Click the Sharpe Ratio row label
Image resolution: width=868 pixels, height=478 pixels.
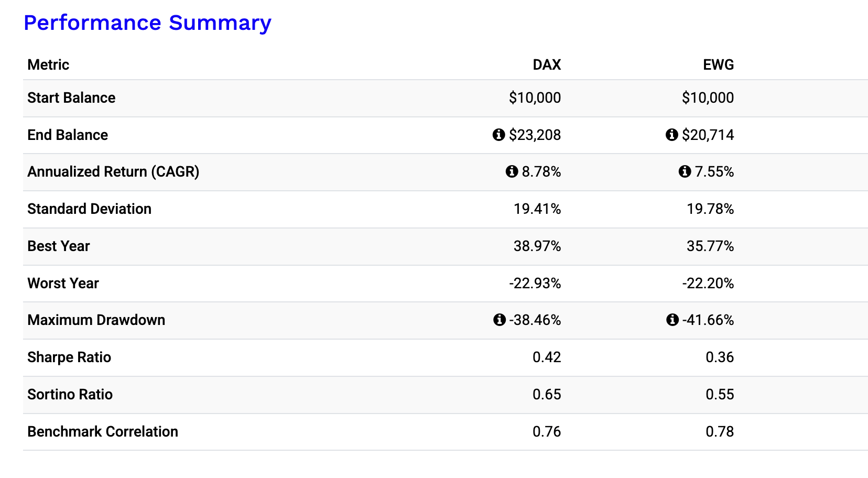click(x=69, y=357)
